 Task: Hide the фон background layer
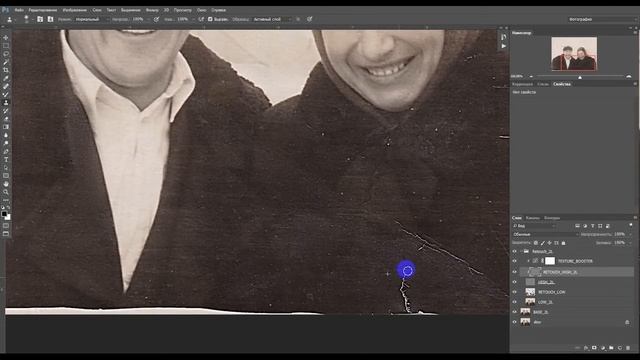[x=515, y=322]
